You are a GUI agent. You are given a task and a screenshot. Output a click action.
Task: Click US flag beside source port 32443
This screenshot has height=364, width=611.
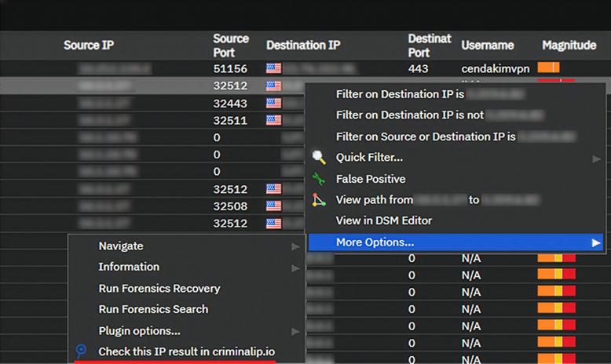tap(273, 103)
